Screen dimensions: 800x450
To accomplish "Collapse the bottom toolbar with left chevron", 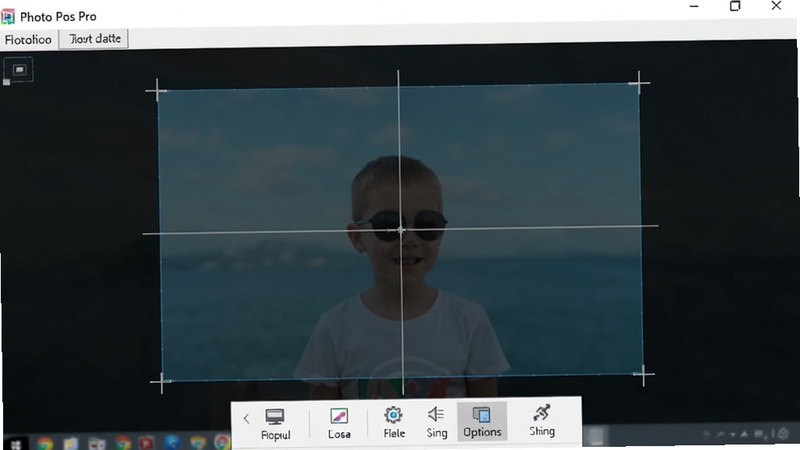I will [x=246, y=419].
